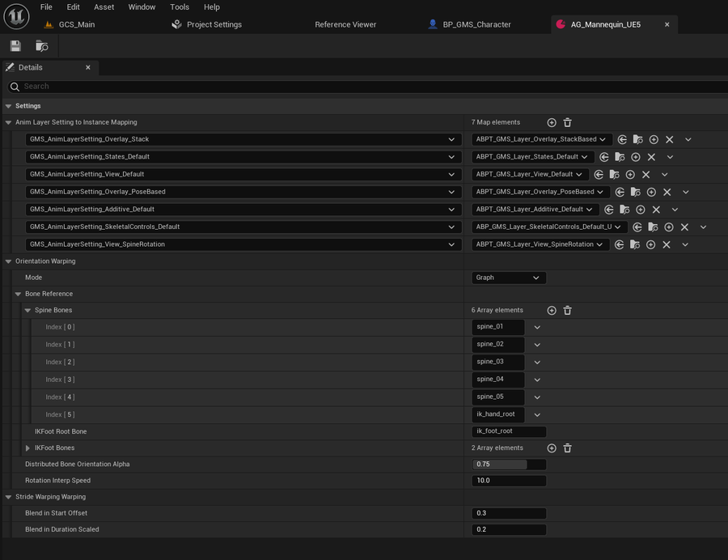
Task: Empty the Spine Bones array with trash icon
Action: 567,310
